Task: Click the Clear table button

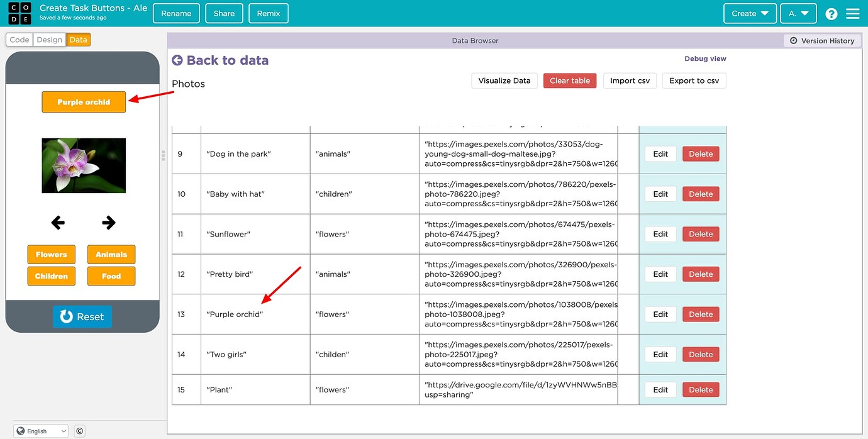Action: 569,81
